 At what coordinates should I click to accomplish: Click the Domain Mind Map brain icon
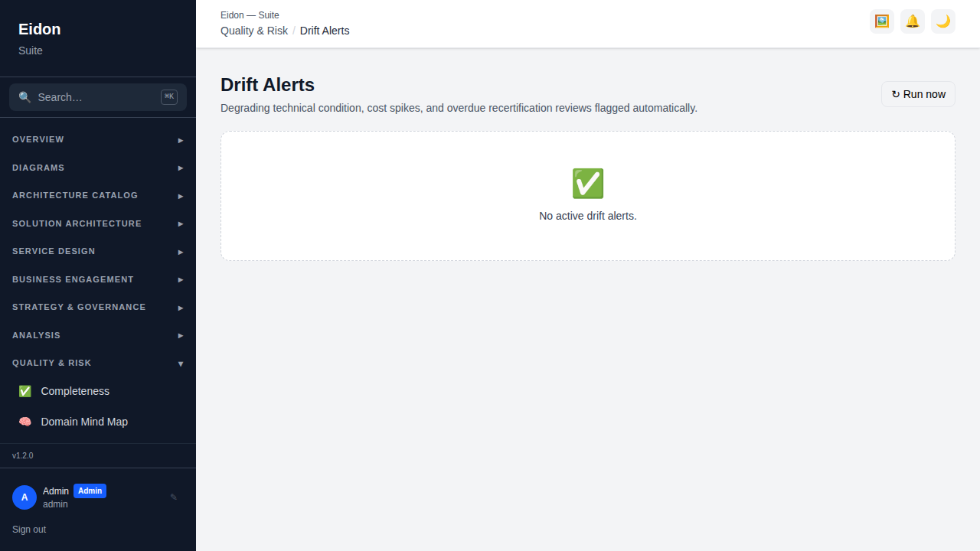click(25, 422)
